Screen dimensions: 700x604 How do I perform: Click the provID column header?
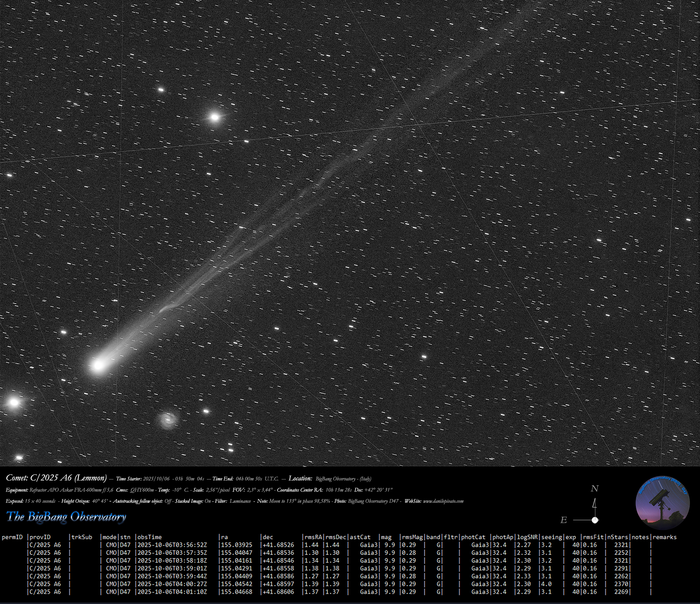click(x=40, y=537)
